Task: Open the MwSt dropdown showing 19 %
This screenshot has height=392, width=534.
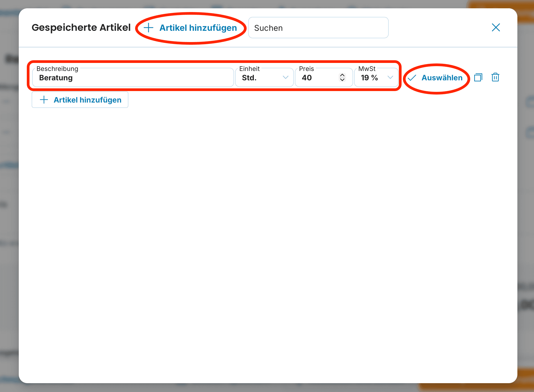Action: (x=376, y=77)
